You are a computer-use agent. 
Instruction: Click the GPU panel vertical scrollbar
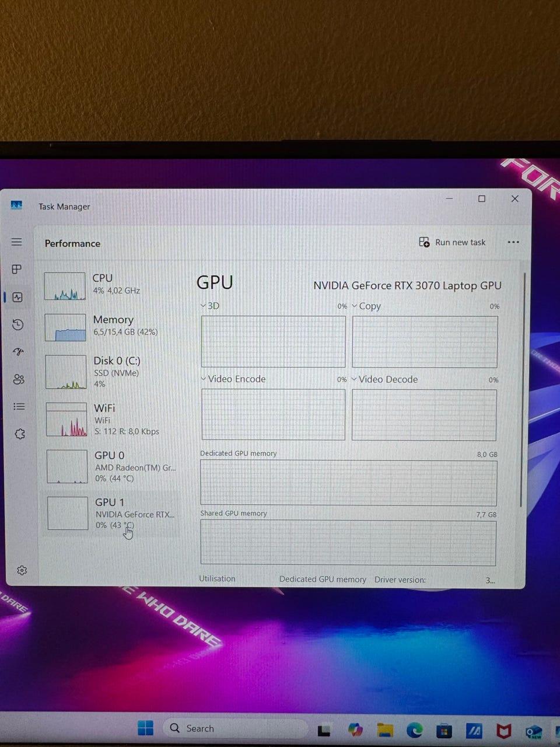522,389
